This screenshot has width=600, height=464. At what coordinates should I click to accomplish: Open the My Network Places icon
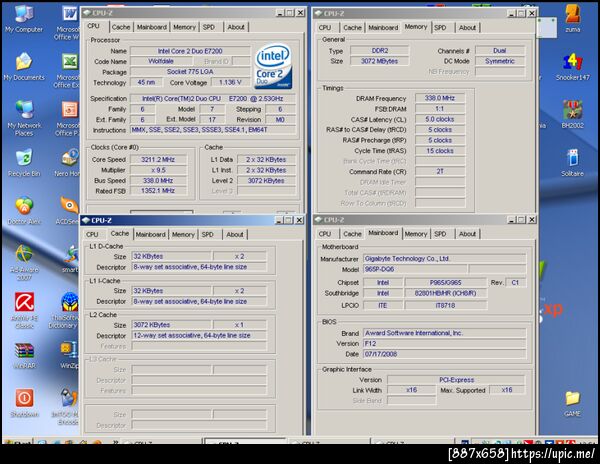coord(23,109)
